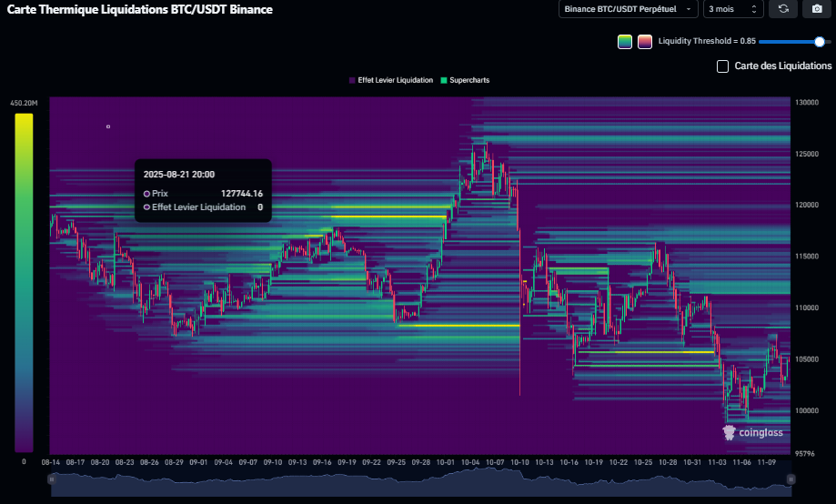Click the 120000 price axis label
Screen dimensions: 836x504
coord(807,205)
